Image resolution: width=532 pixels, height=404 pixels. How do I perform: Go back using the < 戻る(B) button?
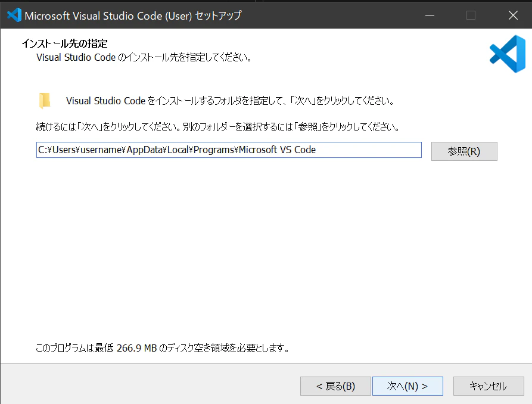335,386
